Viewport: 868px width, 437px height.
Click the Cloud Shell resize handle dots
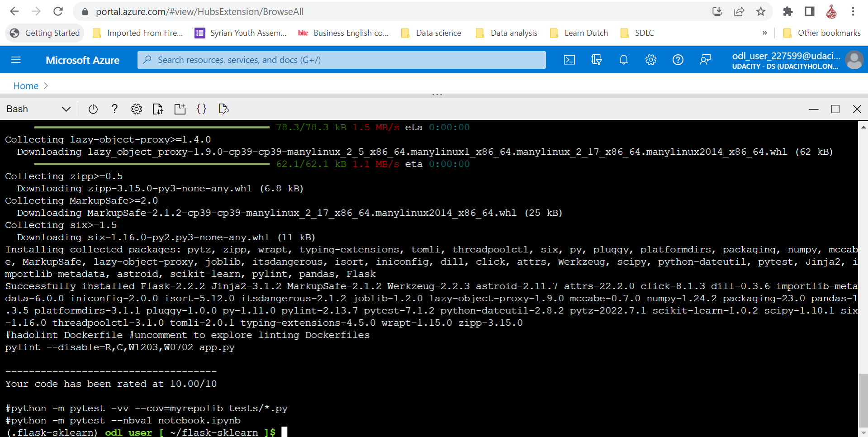point(437,95)
